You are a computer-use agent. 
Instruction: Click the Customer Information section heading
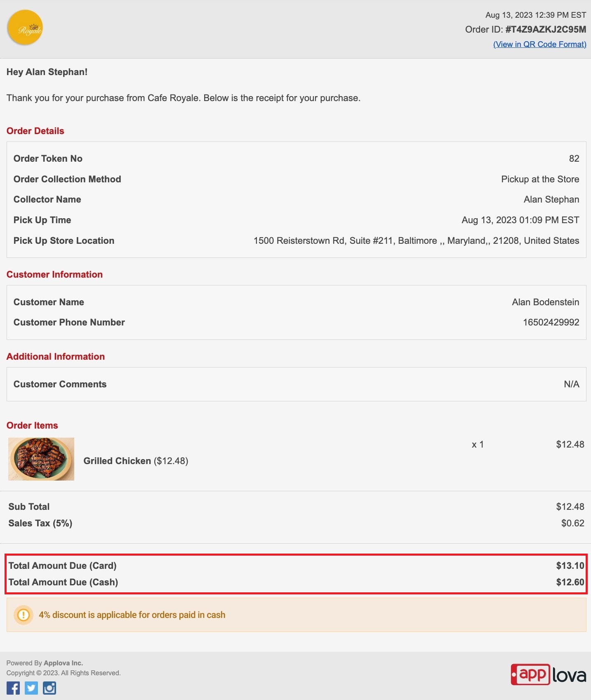coord(54,274)
